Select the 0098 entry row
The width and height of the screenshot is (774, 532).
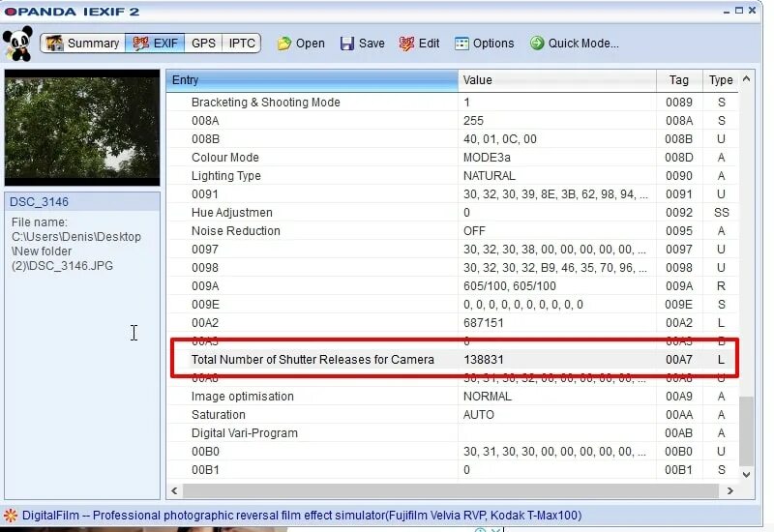point(452,268)
